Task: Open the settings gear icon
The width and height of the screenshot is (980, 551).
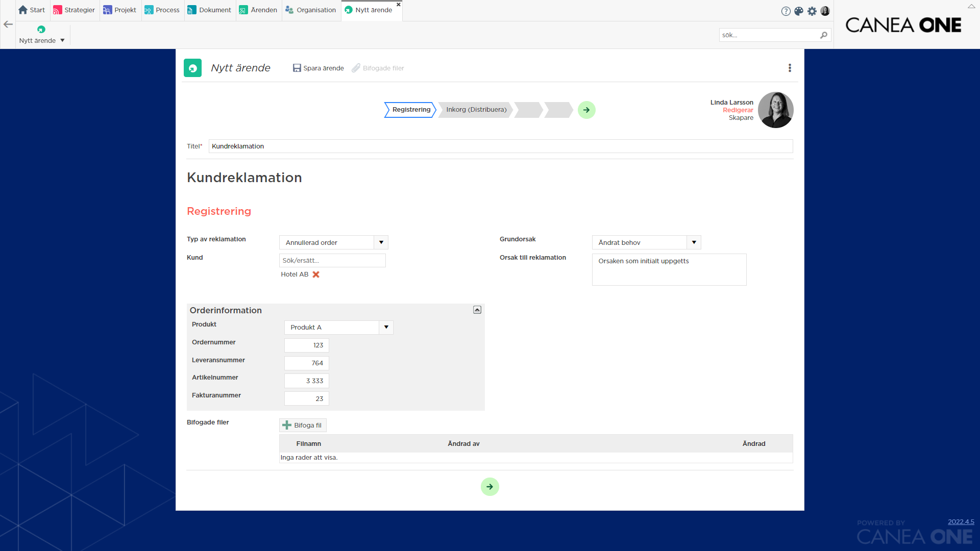Action: [x=812, y=11]
